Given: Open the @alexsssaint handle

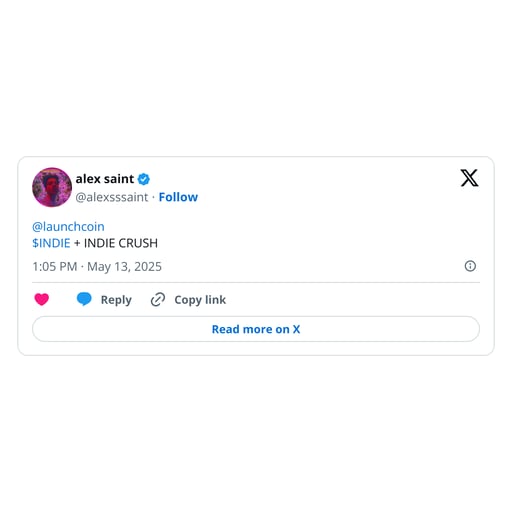Looking at the screenshot, I should (112, 197).
